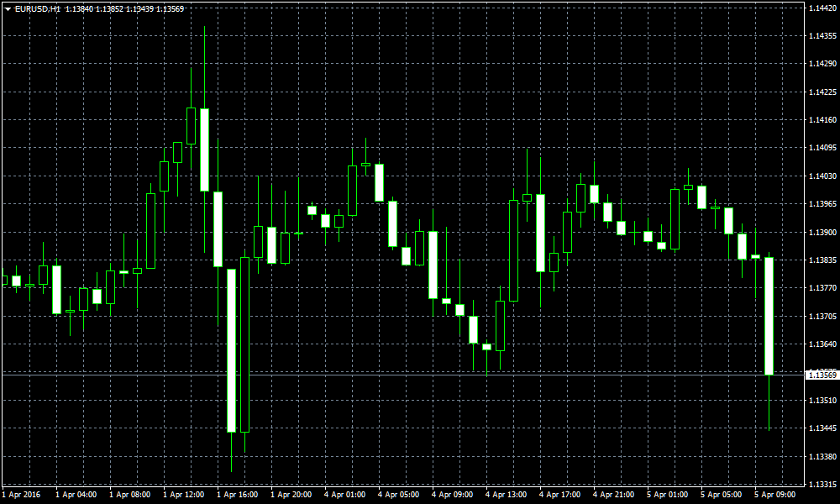
Task: Click the 1.14355 price scale label
Action: tap(822, 36)
